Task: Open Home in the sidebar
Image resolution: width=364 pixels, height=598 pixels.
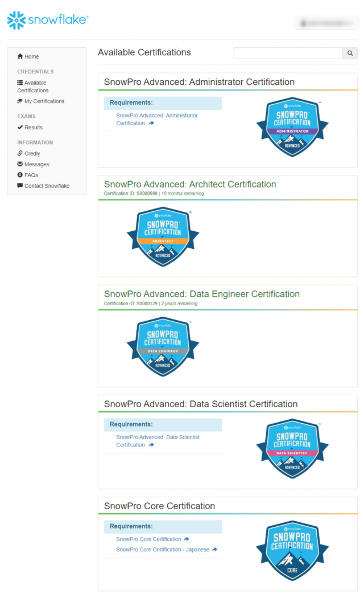Action: (28, 56)
